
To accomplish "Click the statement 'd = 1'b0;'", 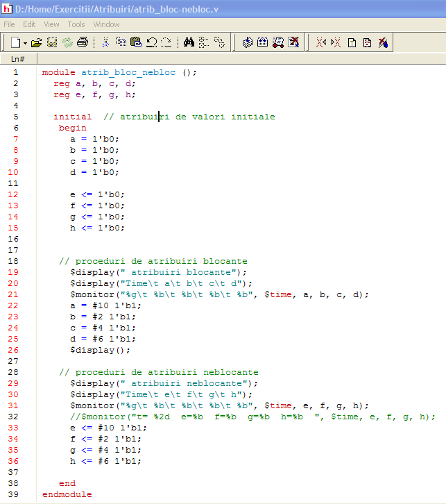I will [94, 172].
